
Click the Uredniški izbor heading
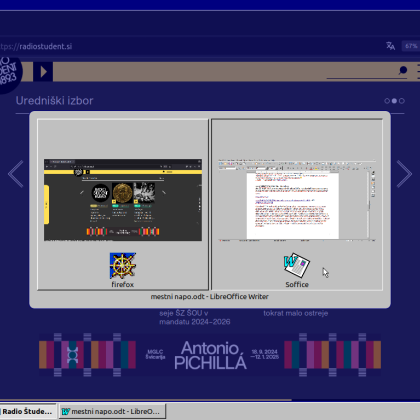click(x=55, y=101)
